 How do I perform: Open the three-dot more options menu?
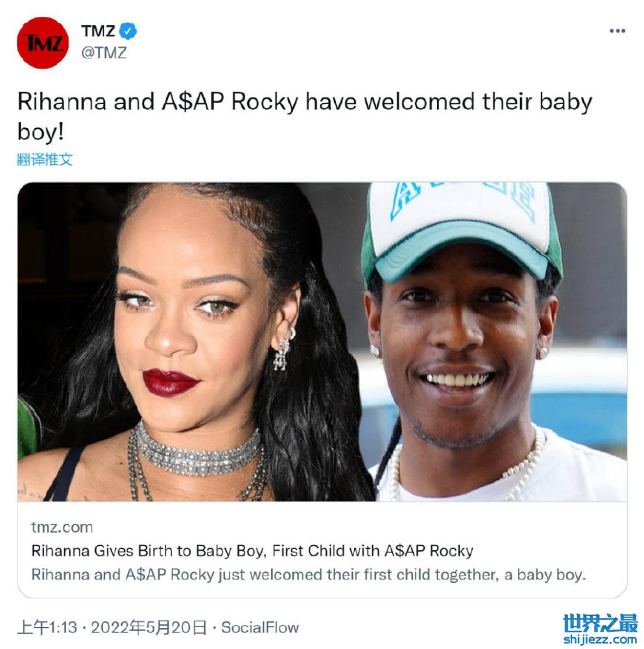(617, 31)
